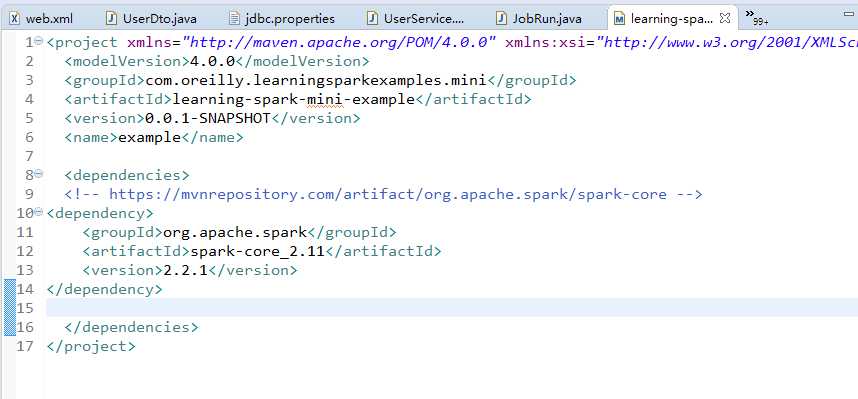Click the name value example
Image resolution: width=858 pixels, height=399 pixels.
click(149, 137)
